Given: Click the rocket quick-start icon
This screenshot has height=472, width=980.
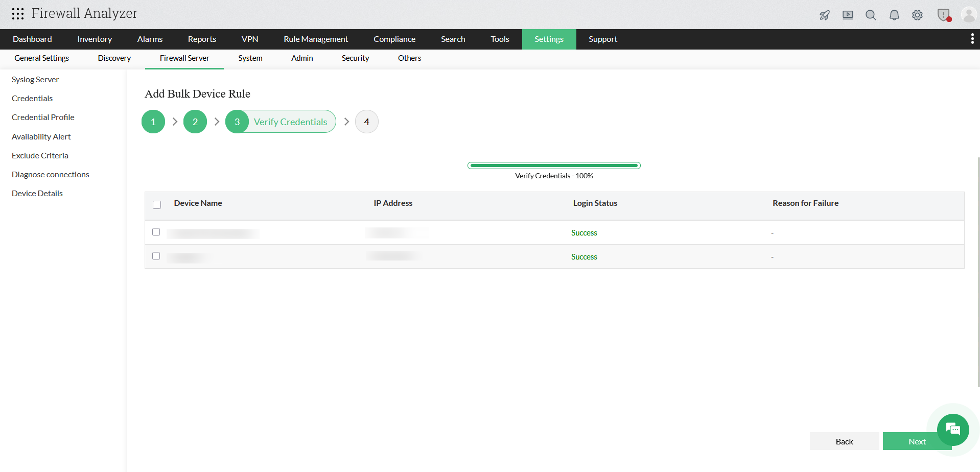Looking at the screenshot, I should click(x=825, y=15).
